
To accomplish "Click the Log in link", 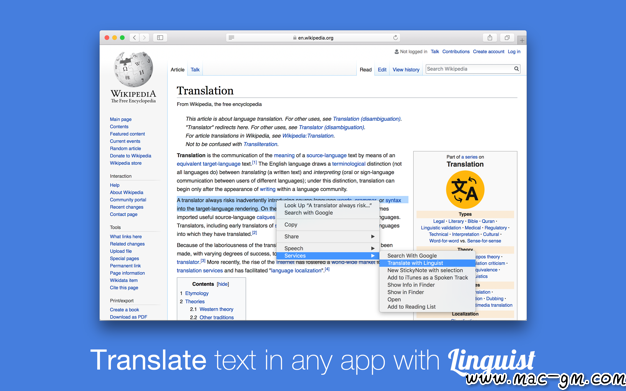I will 514,52.
